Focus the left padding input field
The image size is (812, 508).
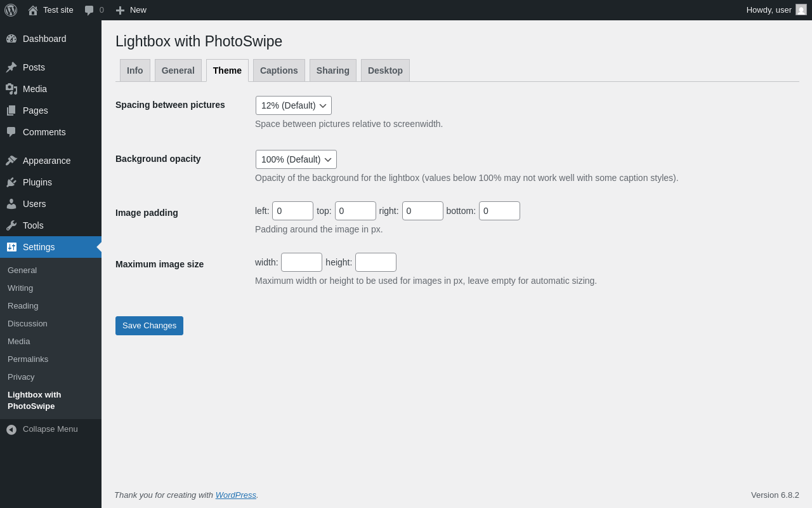point(292,211)
